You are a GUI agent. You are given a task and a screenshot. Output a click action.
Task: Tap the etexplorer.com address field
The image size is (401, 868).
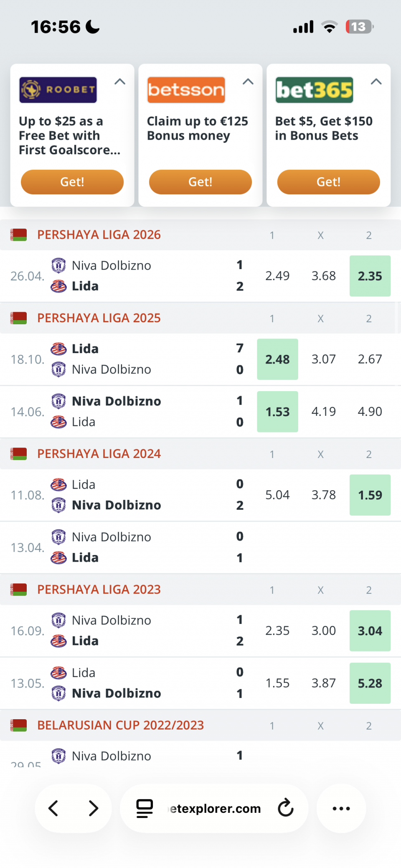click(x=215, y=808)
